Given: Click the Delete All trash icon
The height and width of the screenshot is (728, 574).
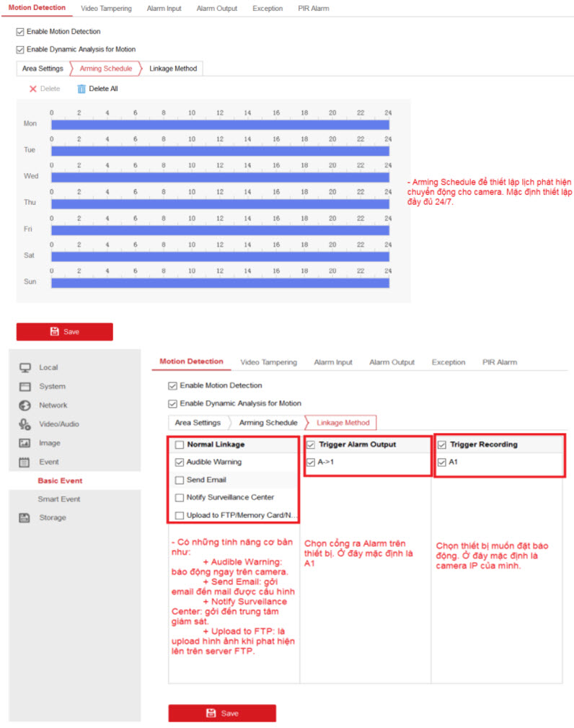Looking at the screenshot, I should tap(81, 89).
